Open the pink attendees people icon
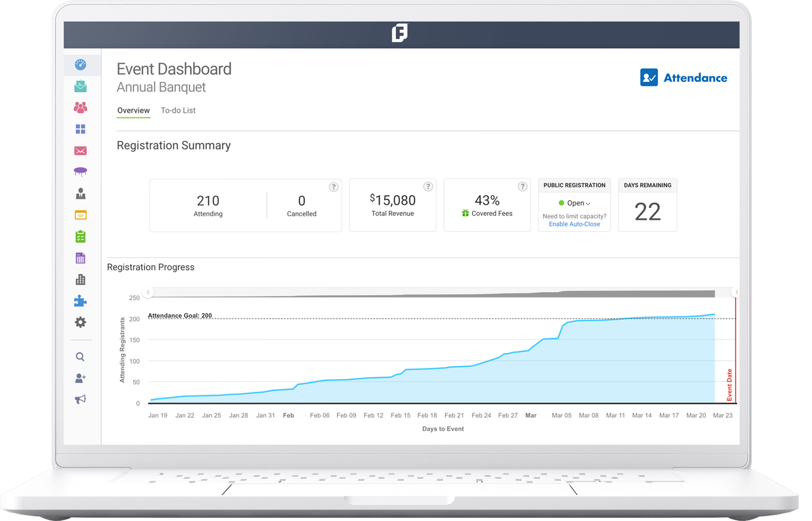This screenshot has width=812, height=521. [x=80, y=107]
